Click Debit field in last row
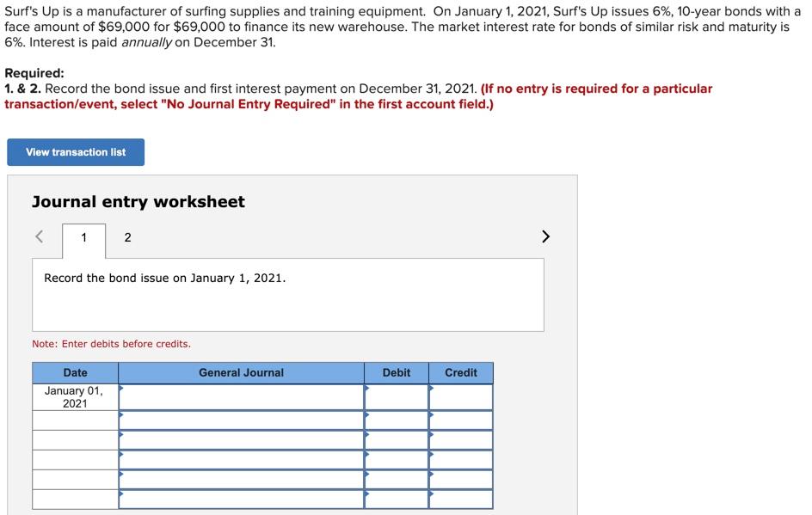Screen dimensions: 812x515 [397, 500]
